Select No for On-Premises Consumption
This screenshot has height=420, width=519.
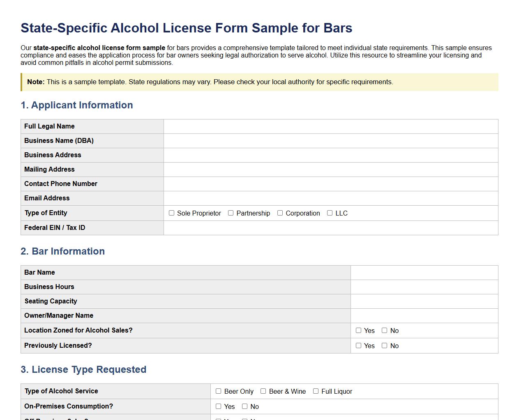coord(245,406)
